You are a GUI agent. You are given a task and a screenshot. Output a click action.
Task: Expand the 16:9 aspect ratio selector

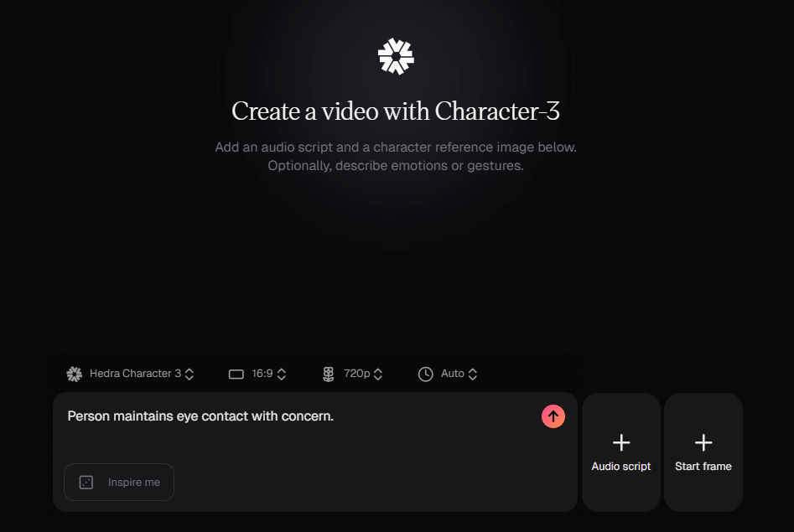click(257, 374)
